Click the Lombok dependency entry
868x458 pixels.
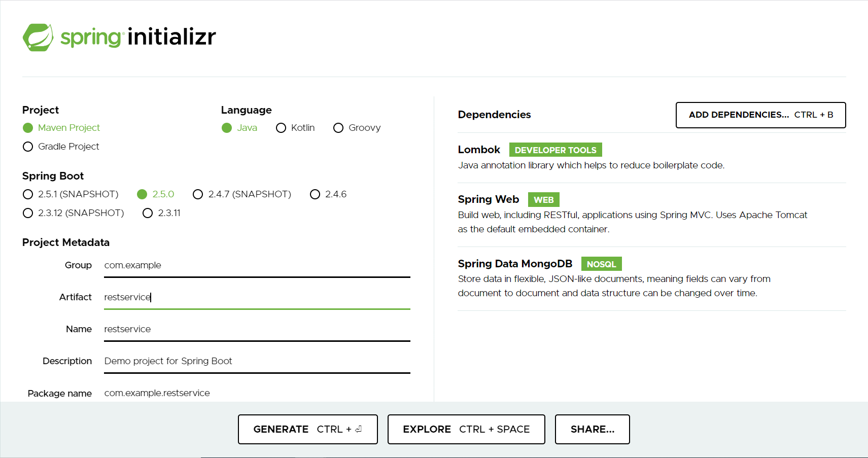[652, 158]
